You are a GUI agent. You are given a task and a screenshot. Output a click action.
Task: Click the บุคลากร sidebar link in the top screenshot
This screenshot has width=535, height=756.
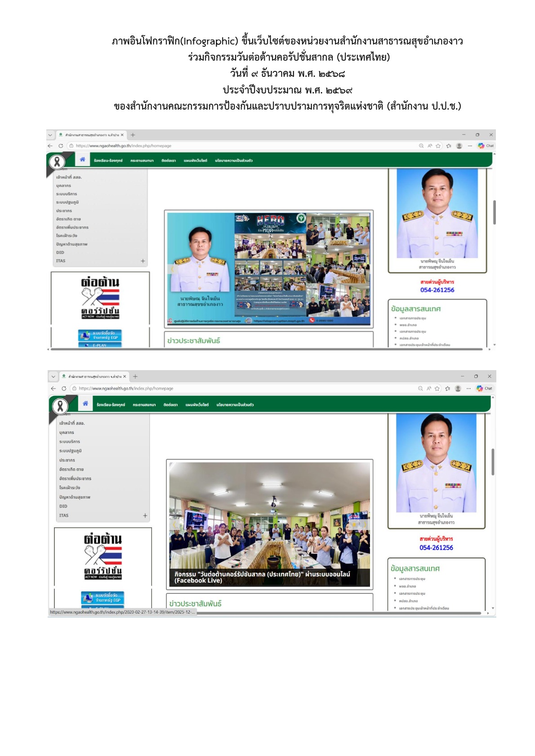pos(63,186)
